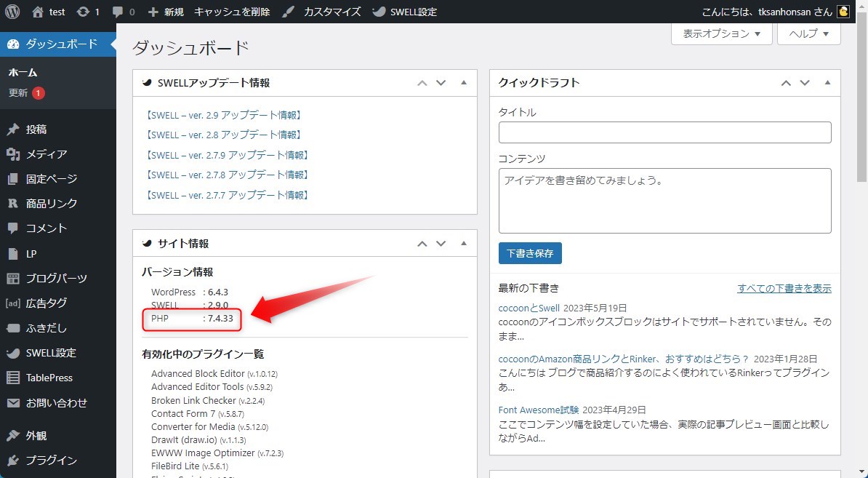The width and height of the screenshot is (868, 478).
Task: Click the プラグイン plug icon
Action: point(13,461)
